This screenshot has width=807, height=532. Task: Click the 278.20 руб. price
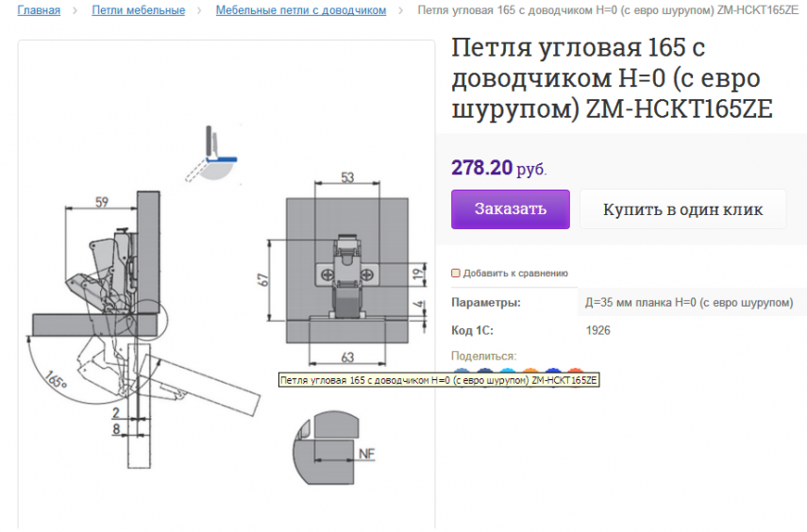point(497,168)
